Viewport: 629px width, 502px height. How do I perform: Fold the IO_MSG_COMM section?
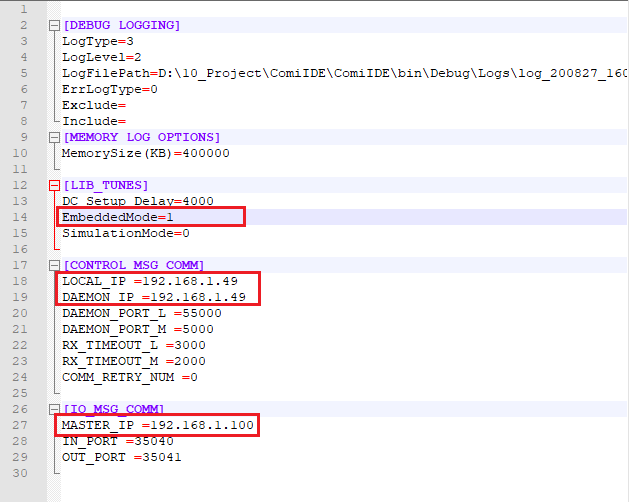tap(52, 409)
